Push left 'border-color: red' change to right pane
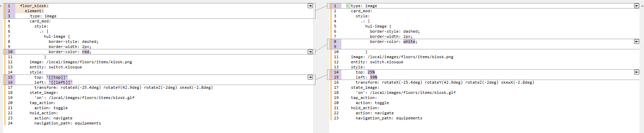Screen dimensions: 644x133 (310, 52)
